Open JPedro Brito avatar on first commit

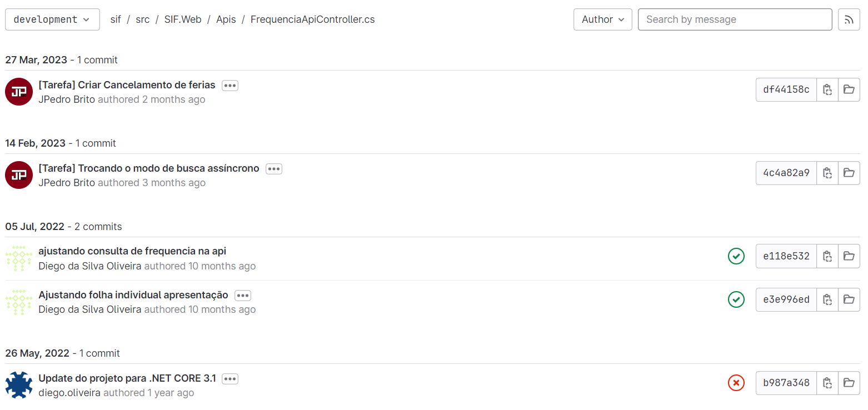point(19,92)
